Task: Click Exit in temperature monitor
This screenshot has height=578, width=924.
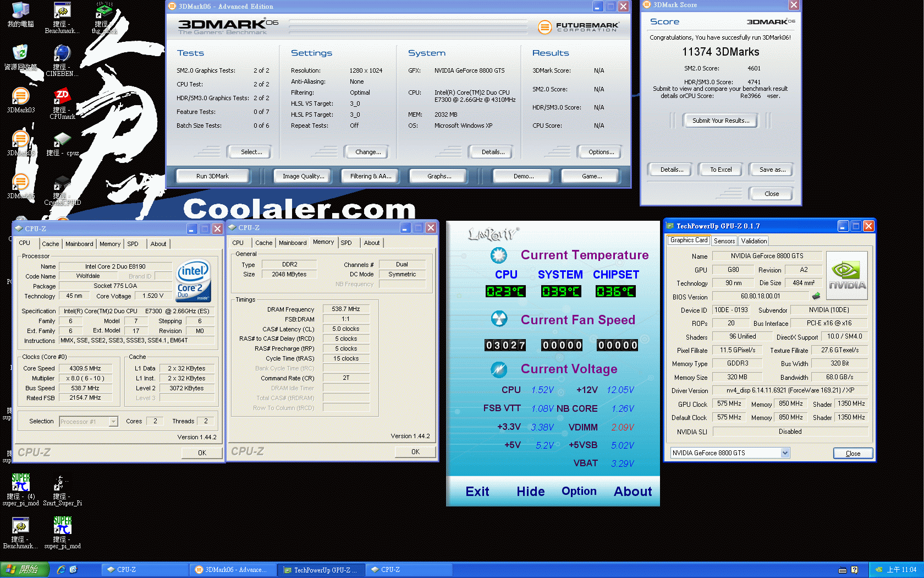Action: tap(477, 492)
